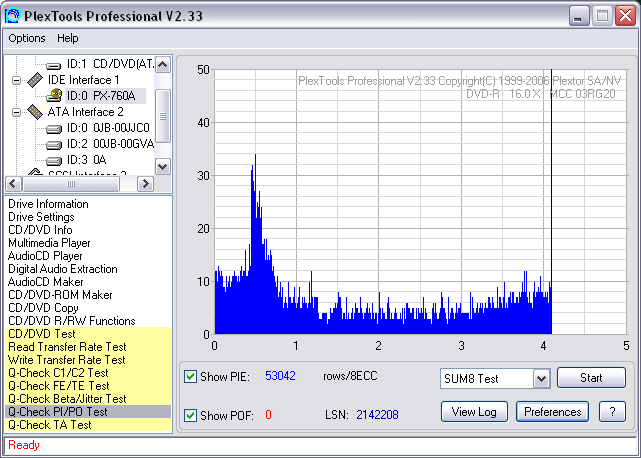
Task: Select Q-Check C1/C2 Test
Action: click(88, 373)
